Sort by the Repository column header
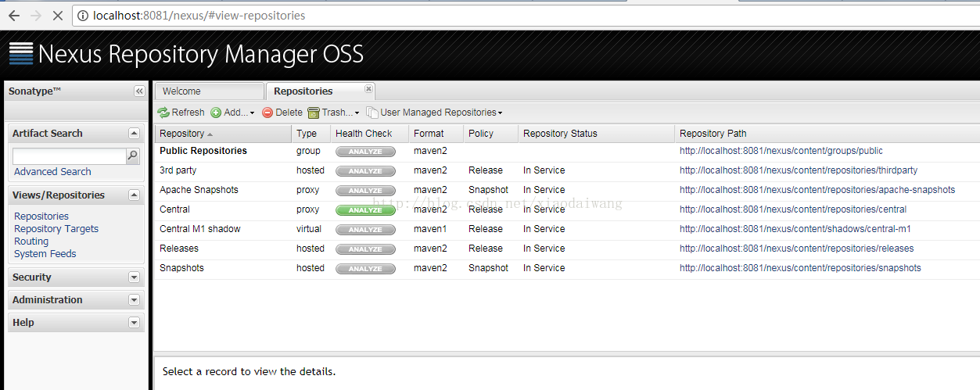Image resolution: width=980 pixels, height=390 pixels. pos(223,134)
